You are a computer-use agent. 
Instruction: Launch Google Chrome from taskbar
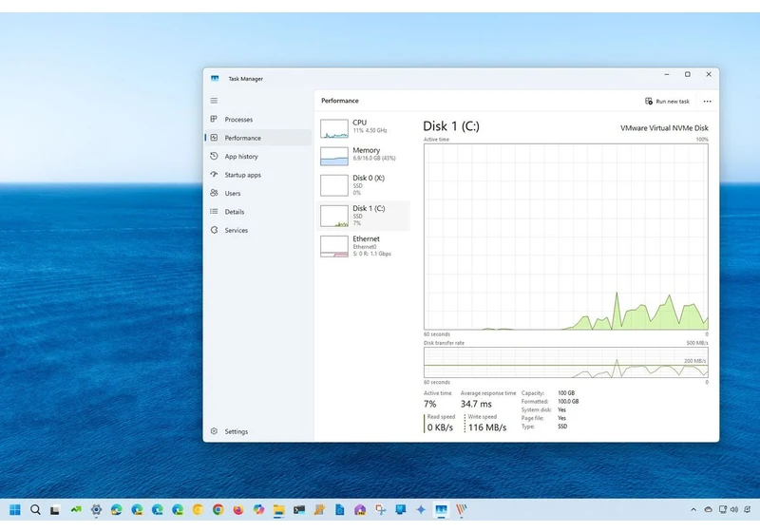click(218, 510)
